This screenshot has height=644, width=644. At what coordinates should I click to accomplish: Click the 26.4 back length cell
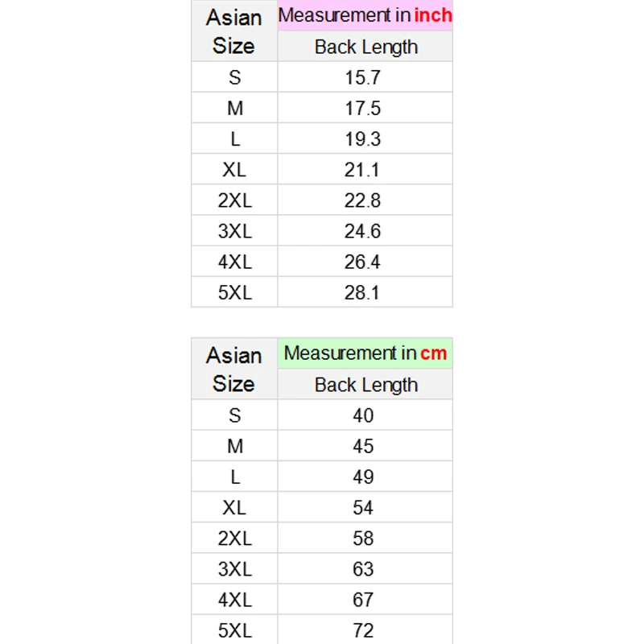(363, 262)
